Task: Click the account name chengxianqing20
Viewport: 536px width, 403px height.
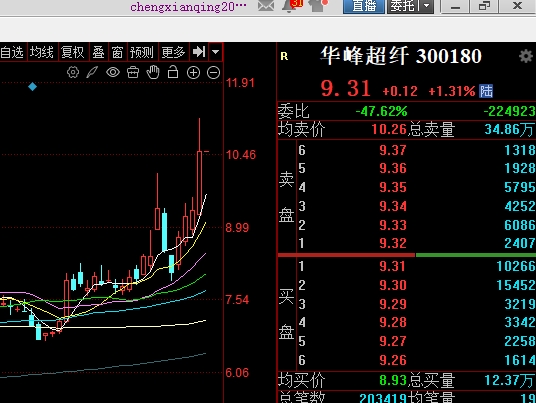Action: (x=188, y=6)
